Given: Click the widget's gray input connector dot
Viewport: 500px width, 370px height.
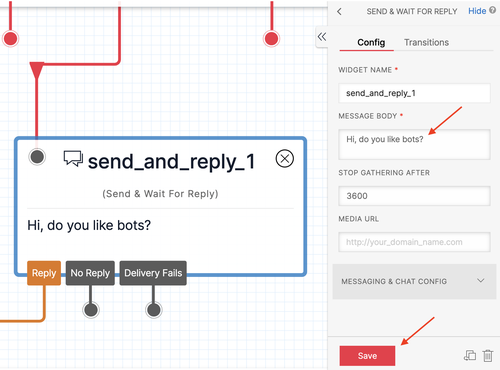Looking at the screenshot, I should coord(37,157).
